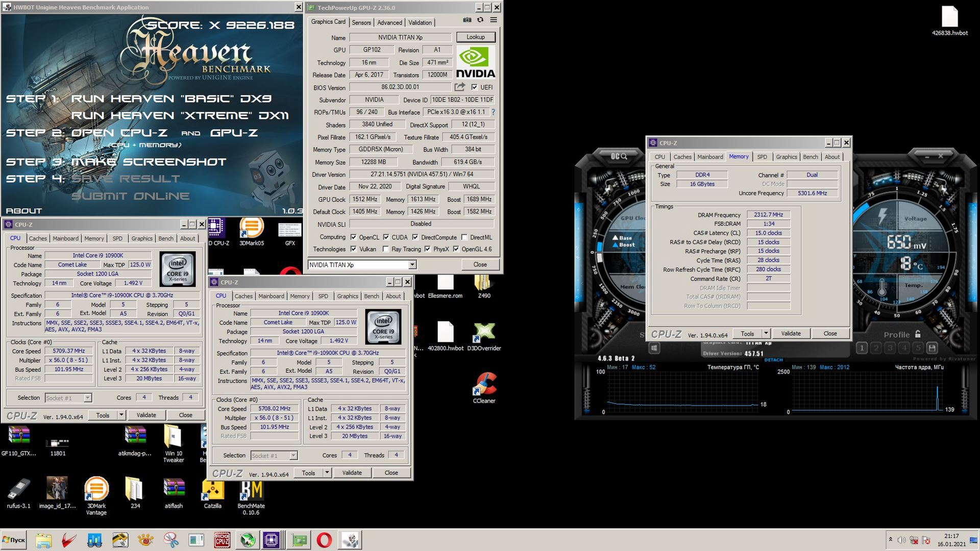Open the CCleaner desktop shortcut

(484, 388)
